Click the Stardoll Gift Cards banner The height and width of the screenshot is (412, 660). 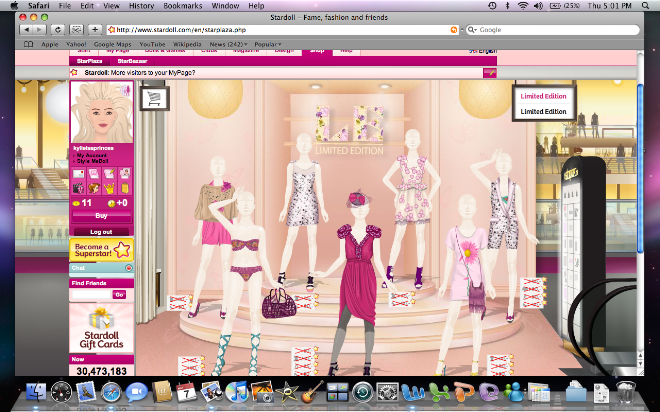[101, 328]
